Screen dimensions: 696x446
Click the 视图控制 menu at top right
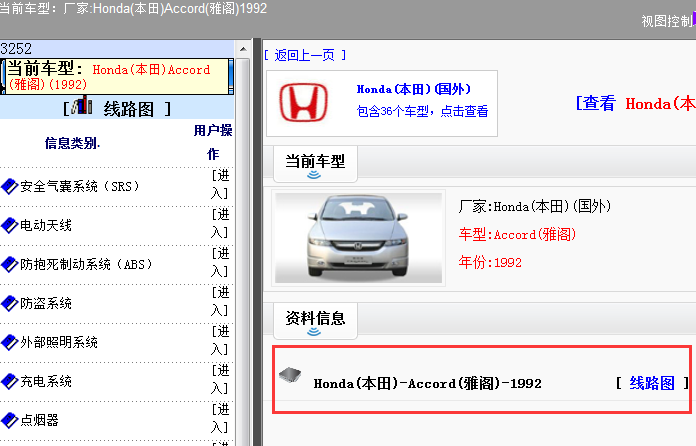[667, 20]
